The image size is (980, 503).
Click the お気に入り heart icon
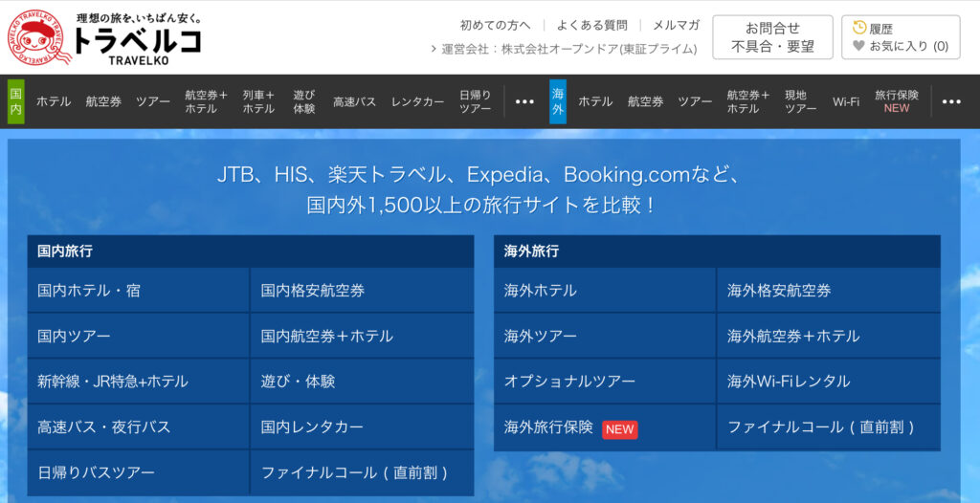pos(858,46)
